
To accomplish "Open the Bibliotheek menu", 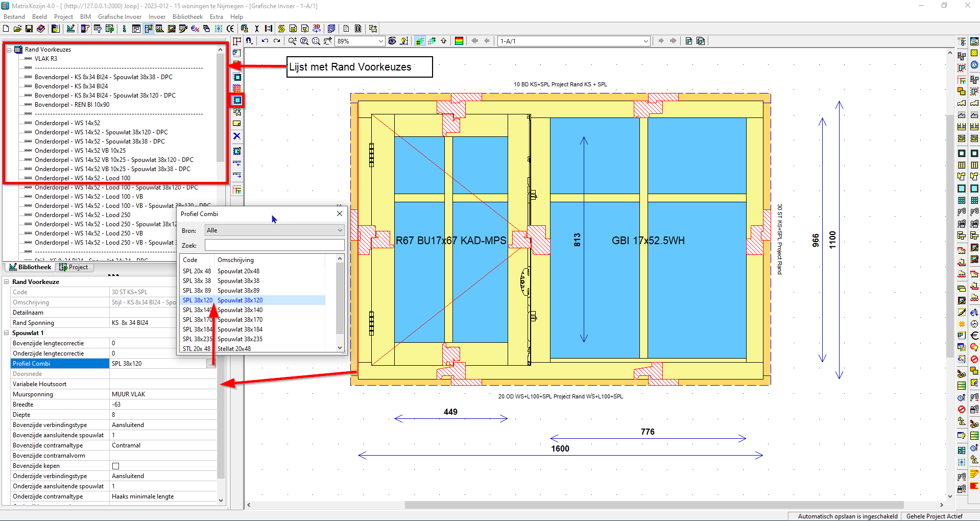I will [x=187, y=16].
